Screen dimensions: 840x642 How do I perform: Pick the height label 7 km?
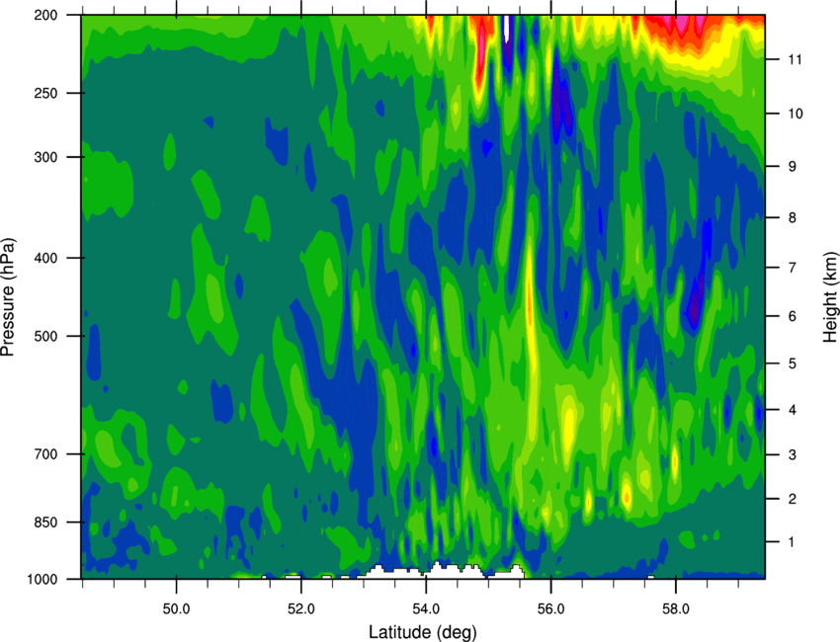click(793, 268)
